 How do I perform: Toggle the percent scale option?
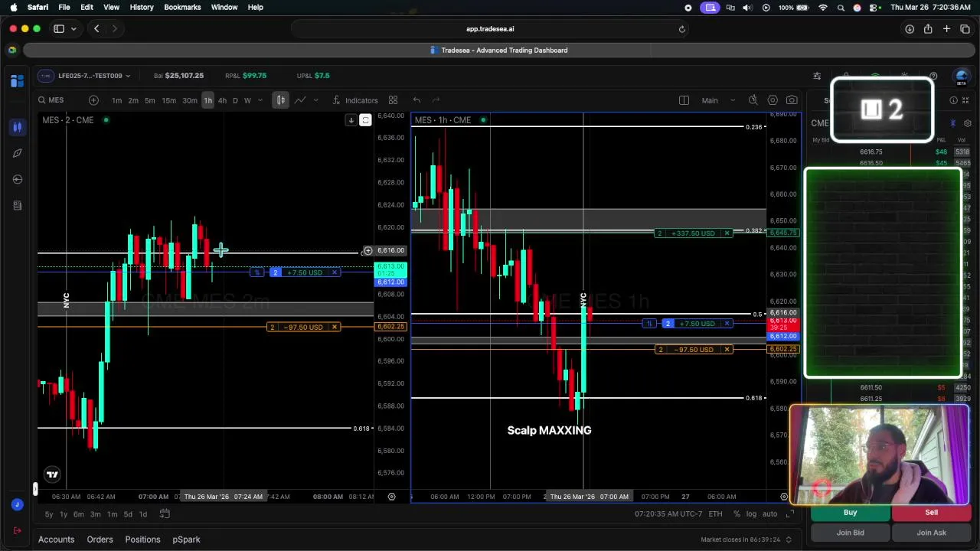coord(737,514)
